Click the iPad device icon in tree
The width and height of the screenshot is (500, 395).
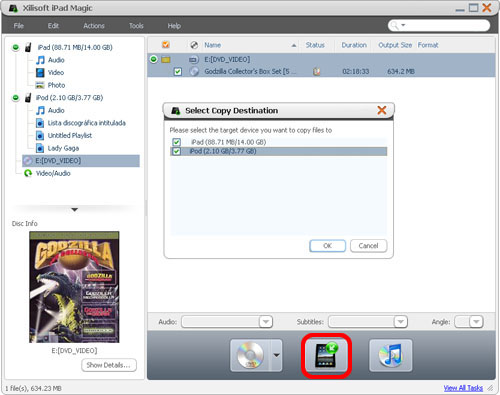28,47
